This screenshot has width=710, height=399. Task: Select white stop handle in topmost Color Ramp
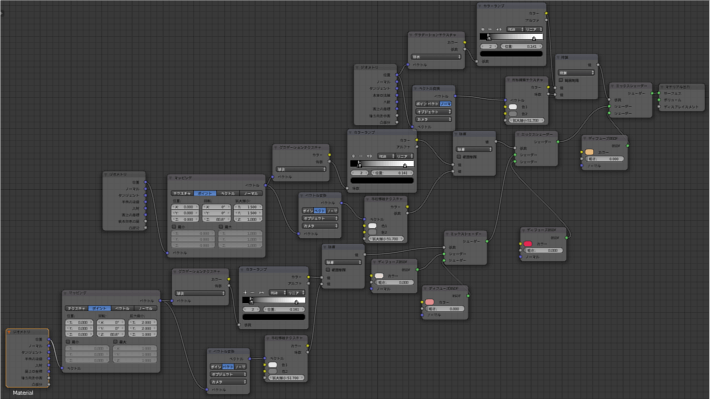(x=533, y=39)
